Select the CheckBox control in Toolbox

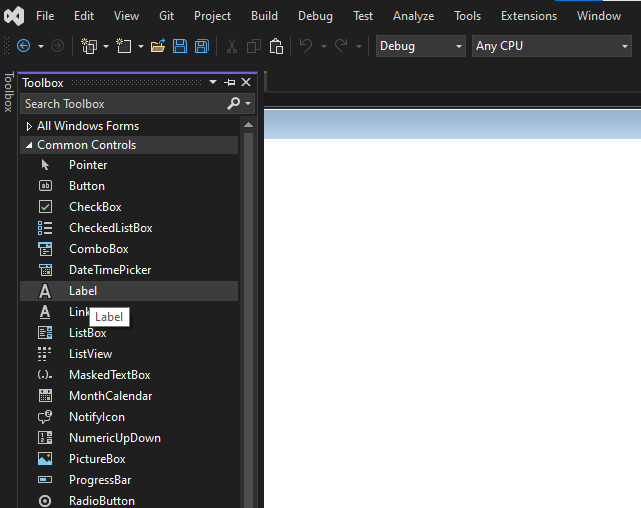point(129,207)
